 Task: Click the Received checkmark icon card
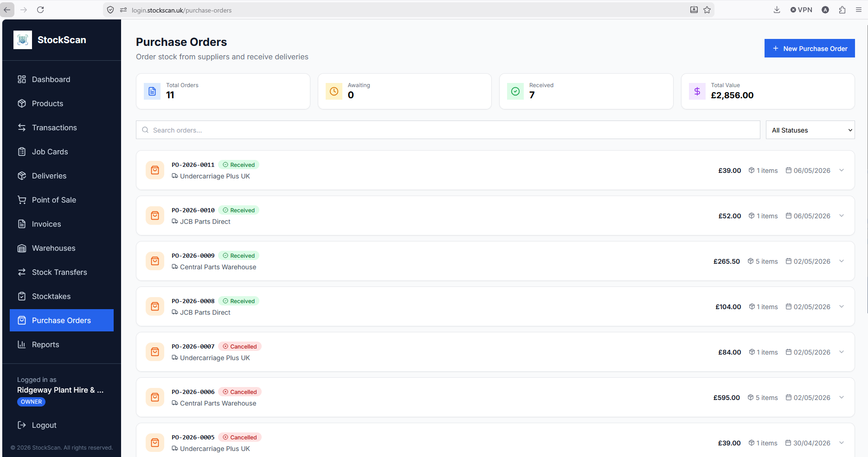click(x=515, y=91)
